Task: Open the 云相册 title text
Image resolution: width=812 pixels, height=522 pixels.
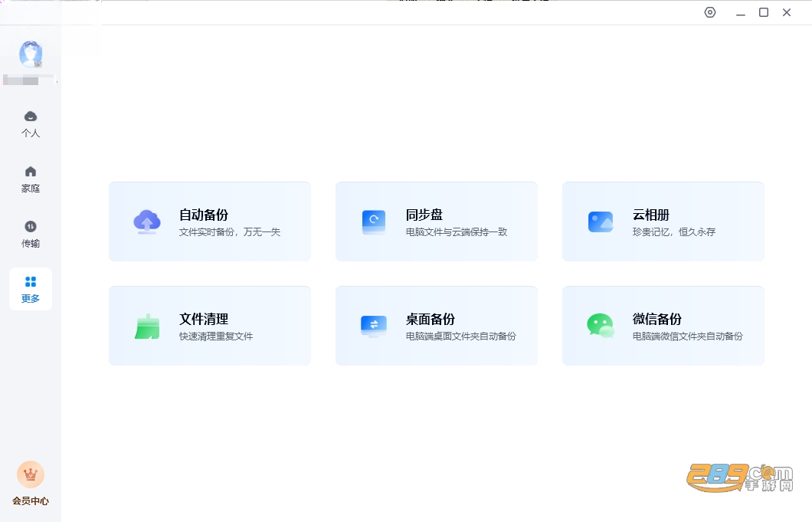Action: [x=651, y=215]
